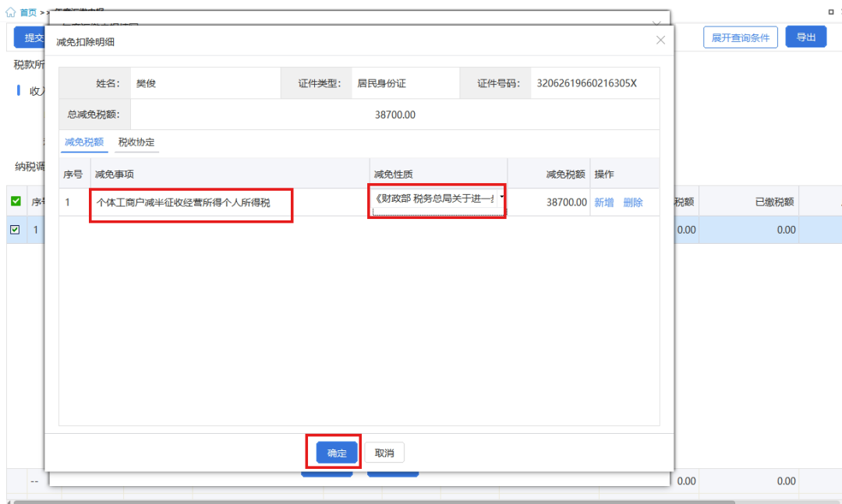Click the 已缴税额 column header
This screenshot has width=842, height=504.
coord(774,202)
